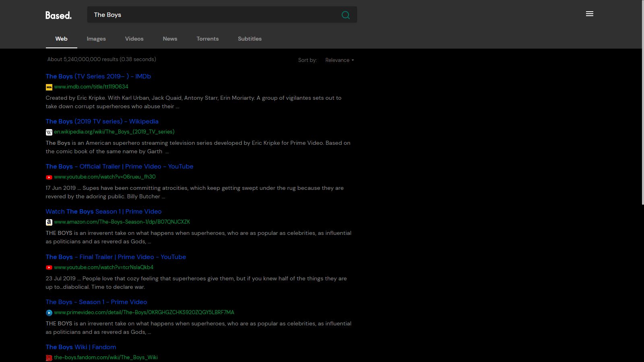This screenshot has height=362, width=644.
Task: Select the Web tab
Action: click(61, 39)
